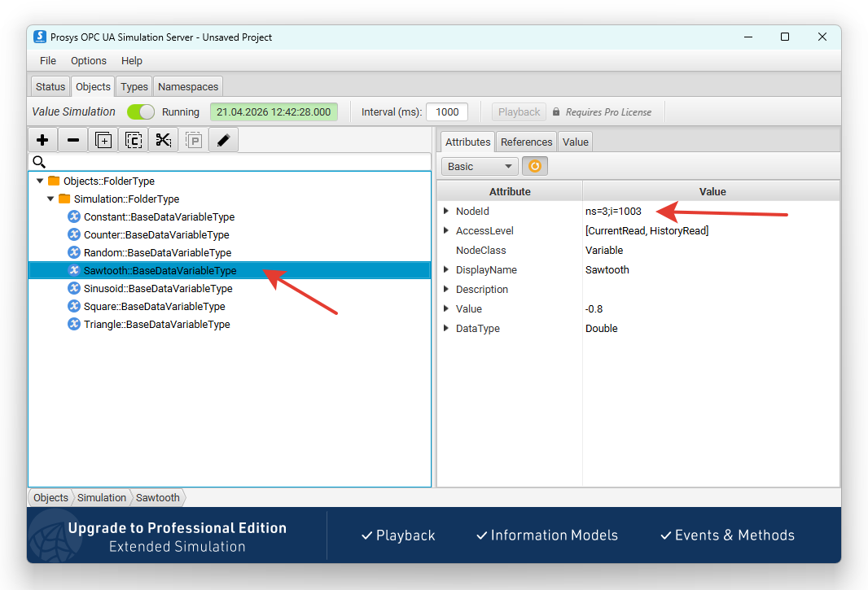This screenshot has height=590, width=868.
Task: Click the scissors cut icon
Action: click(x=164, y=140)
